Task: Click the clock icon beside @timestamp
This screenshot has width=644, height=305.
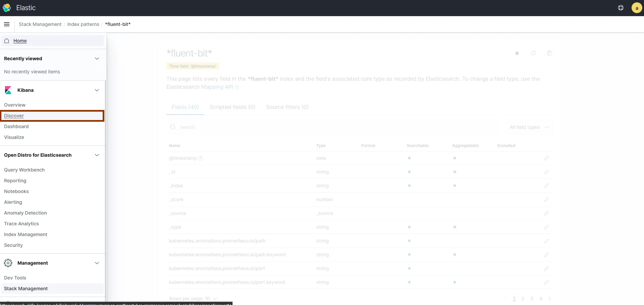Action: [x=201, y=158]
